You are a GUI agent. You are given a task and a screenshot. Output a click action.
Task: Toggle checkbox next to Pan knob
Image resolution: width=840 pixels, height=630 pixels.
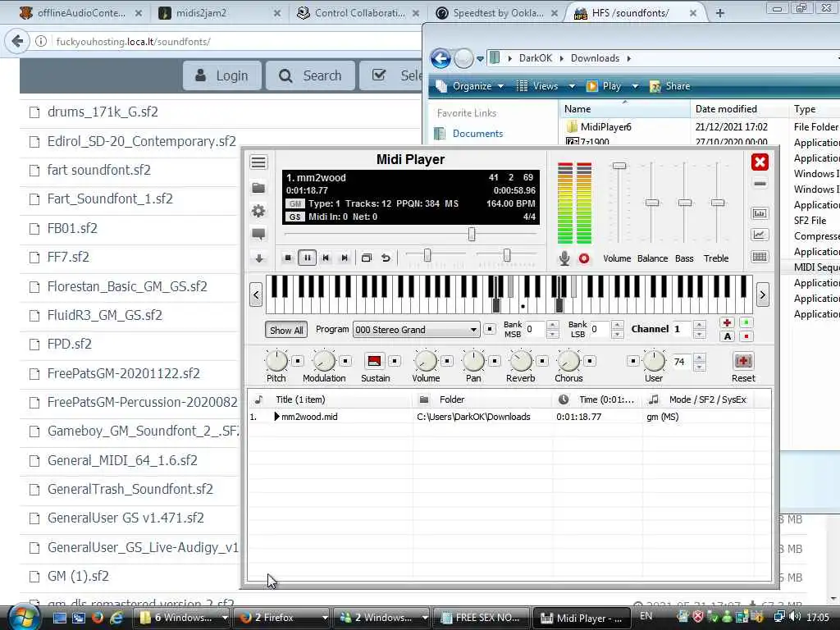495,361
